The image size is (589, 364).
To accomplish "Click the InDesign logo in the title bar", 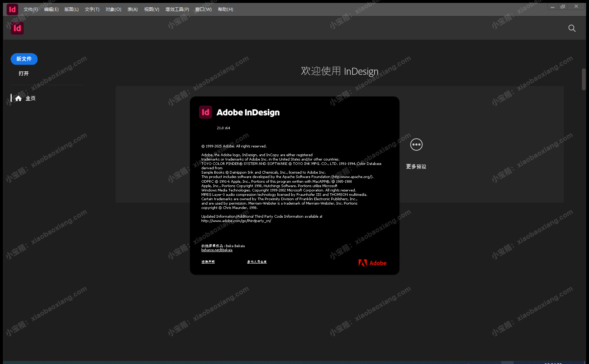I will click(x=12, y=9).
